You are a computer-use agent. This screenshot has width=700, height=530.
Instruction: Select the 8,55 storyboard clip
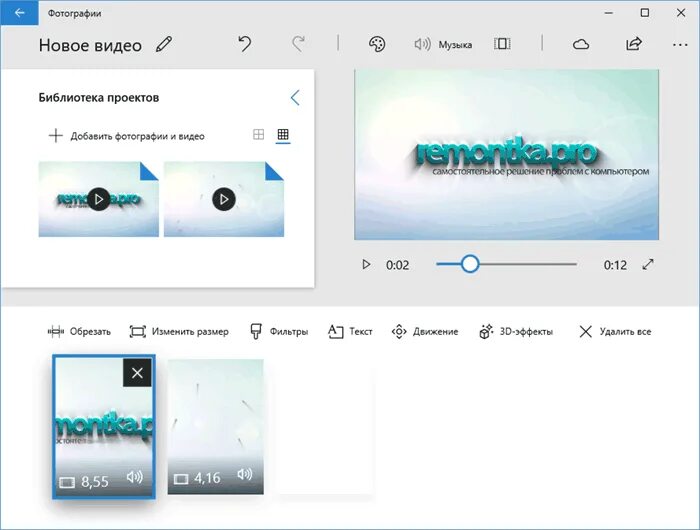click(104, 426)
